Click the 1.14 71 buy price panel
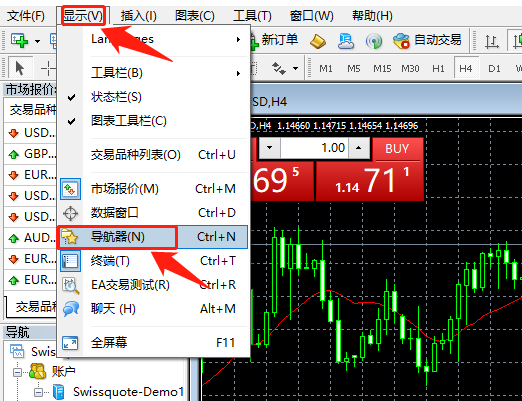 (370, 181)
